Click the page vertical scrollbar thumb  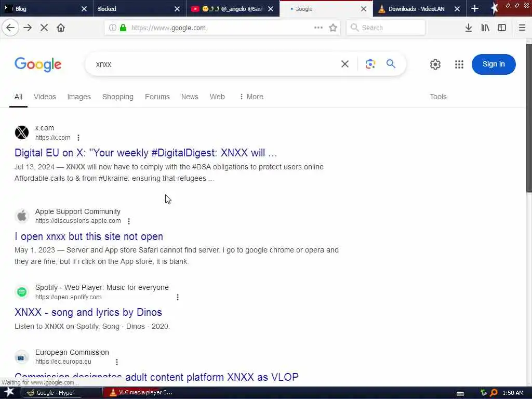529,118
